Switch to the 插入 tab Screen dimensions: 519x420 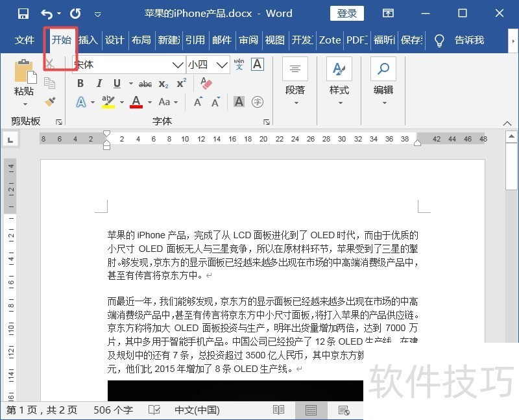point(88,40)
